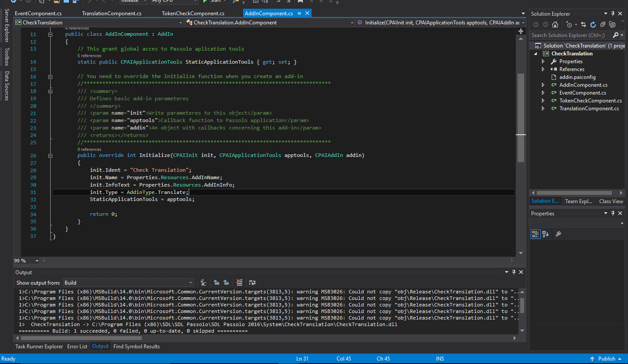The height and width of the screenshot is (364, 628).
Task: Open Solution Explorer window options dropdown arrow
Action: [x=606, y=14]
